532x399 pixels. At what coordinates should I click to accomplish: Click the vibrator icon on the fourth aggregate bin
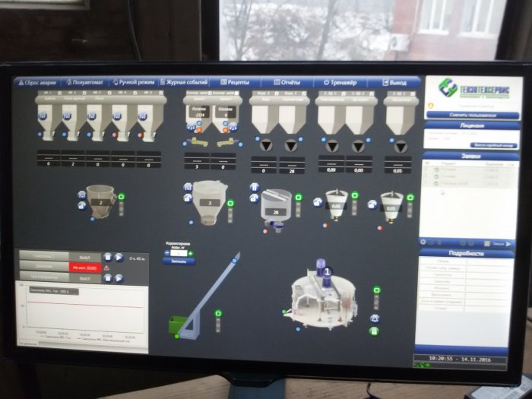(117, 116)
